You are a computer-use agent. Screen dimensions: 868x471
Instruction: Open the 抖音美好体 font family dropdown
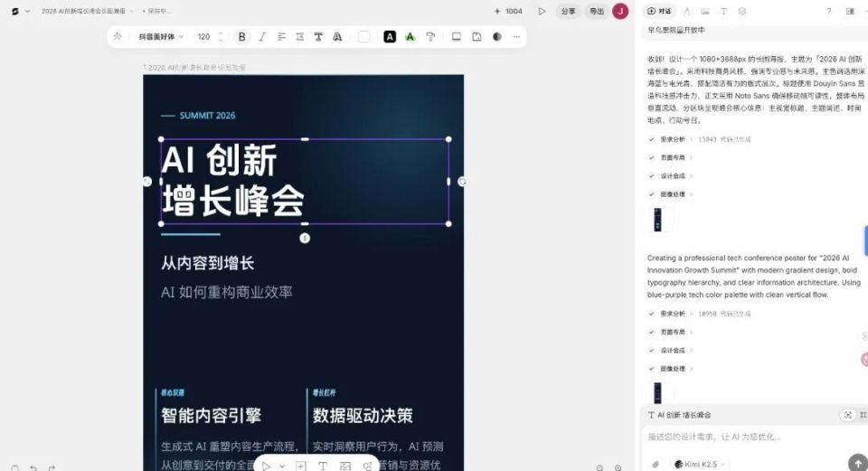pos(161,36)
